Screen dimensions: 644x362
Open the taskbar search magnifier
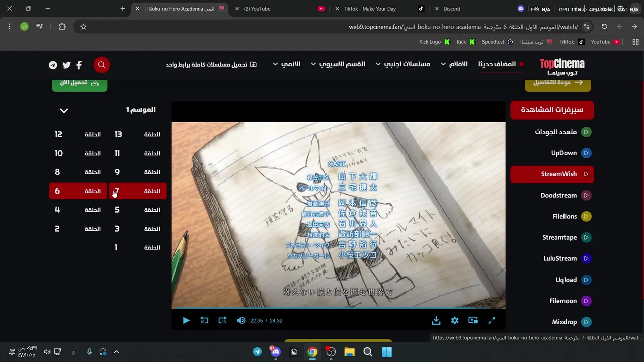pyautogui.click(x=368, y=352)
